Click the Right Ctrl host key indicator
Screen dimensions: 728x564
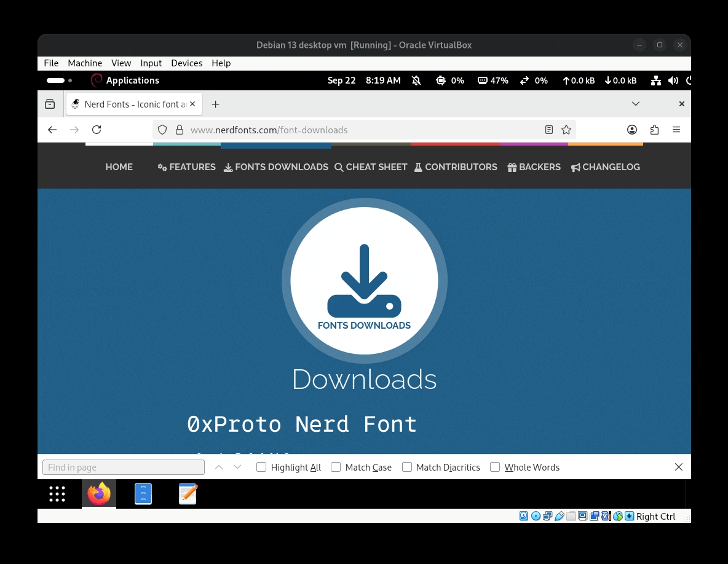655,516
